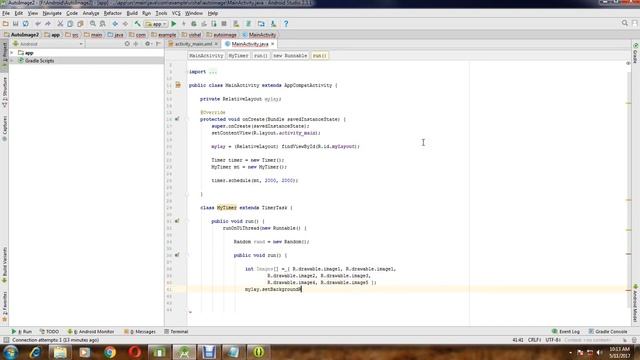Open the Android project view dropdown
Image resolution: width=640 pixels, height=360 pixels.
click(48, 44)
